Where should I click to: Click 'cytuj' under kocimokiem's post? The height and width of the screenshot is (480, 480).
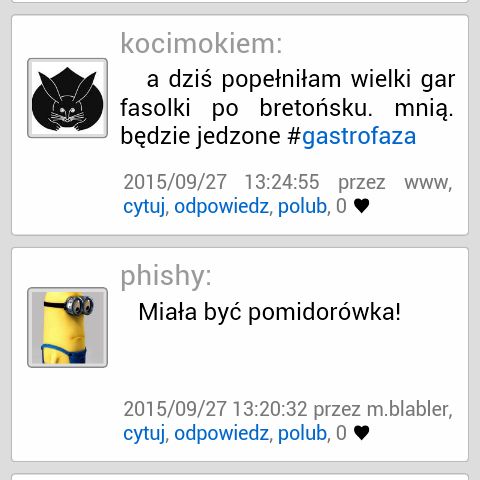click(144, 206)
